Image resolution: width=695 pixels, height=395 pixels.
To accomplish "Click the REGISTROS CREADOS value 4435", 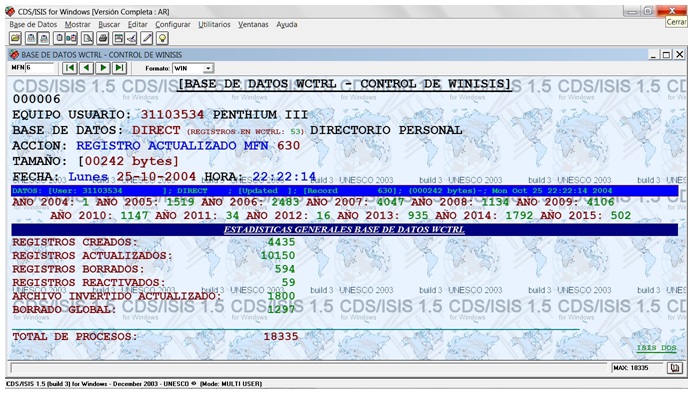I will (x=281, y=242).
